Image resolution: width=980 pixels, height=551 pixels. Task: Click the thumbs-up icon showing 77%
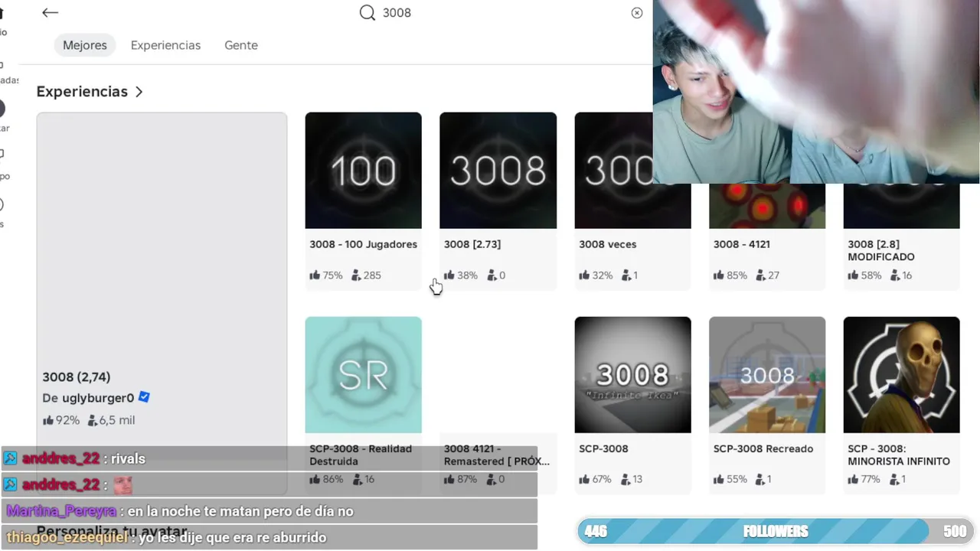click(853, 480)
